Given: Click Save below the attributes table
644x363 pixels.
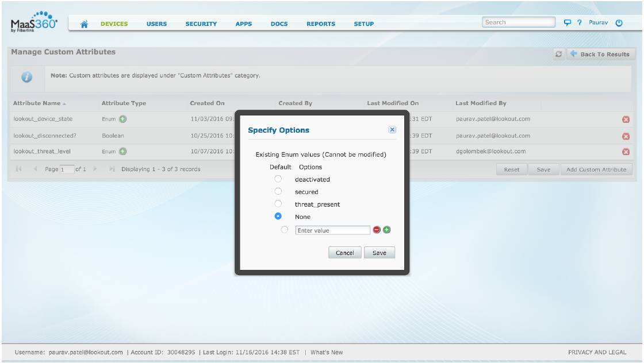Looking at the screenshot, I should coord(543,169).
